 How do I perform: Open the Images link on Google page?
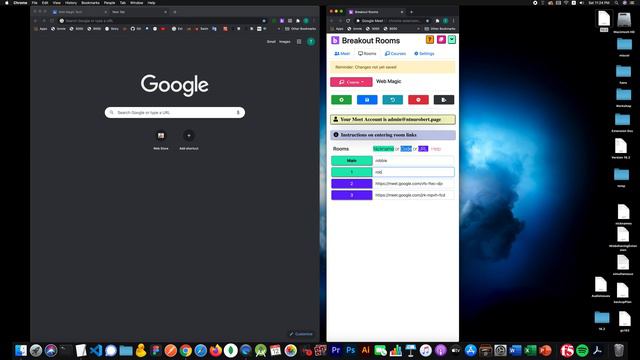tap(284, 42)
